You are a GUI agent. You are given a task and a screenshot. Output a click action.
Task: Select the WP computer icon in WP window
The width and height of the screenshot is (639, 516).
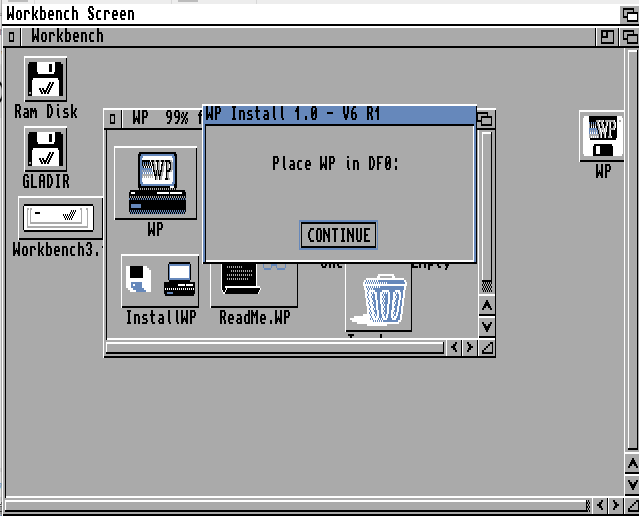tap(156, 183)
